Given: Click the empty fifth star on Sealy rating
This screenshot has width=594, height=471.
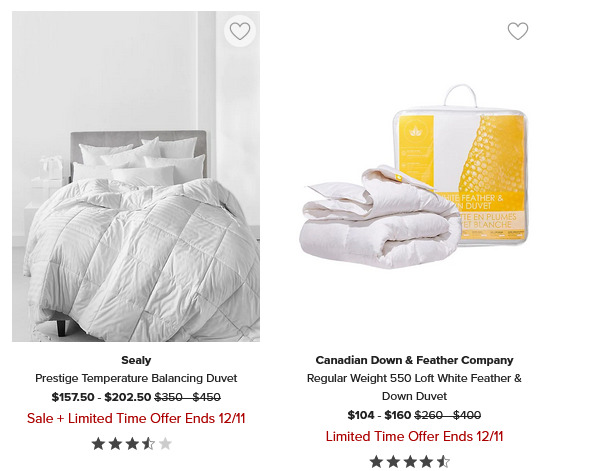Looking at the screenshot, I should 165,444.
